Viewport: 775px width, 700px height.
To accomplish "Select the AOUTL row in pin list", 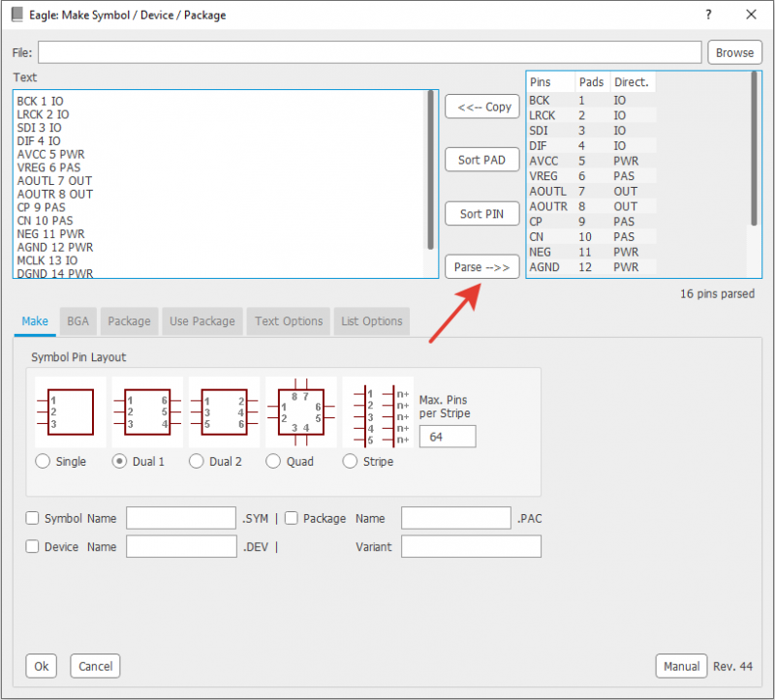I will point(592,191).
